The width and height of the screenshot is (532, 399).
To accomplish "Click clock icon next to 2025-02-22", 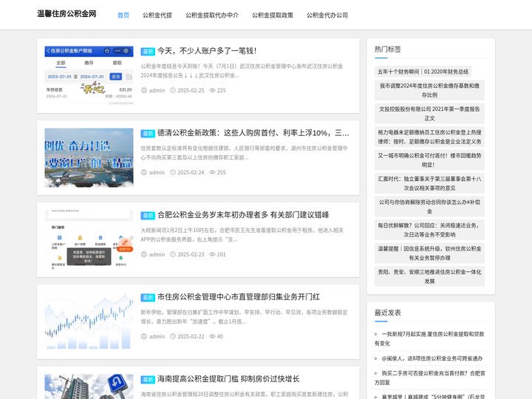I will pyautogui.click(x=173, y=337).
